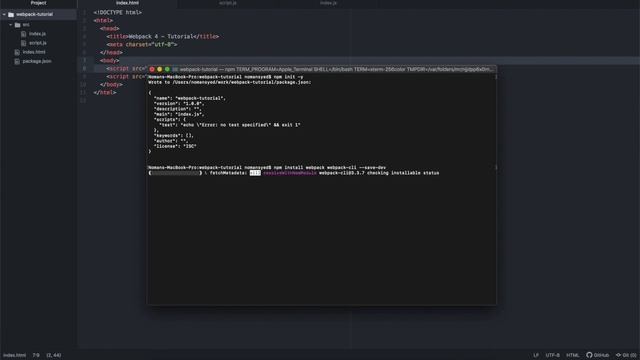The width and height of the screenshot is (640, 360).
Task: Click the webpack-tutorial folder icon
Action: coord(11,14)
